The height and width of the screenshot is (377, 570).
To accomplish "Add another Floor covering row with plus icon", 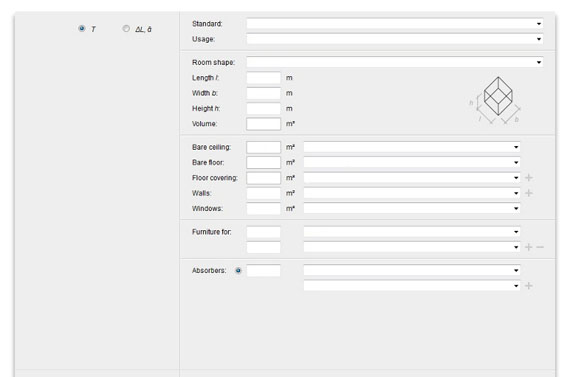I will [529, 178].
